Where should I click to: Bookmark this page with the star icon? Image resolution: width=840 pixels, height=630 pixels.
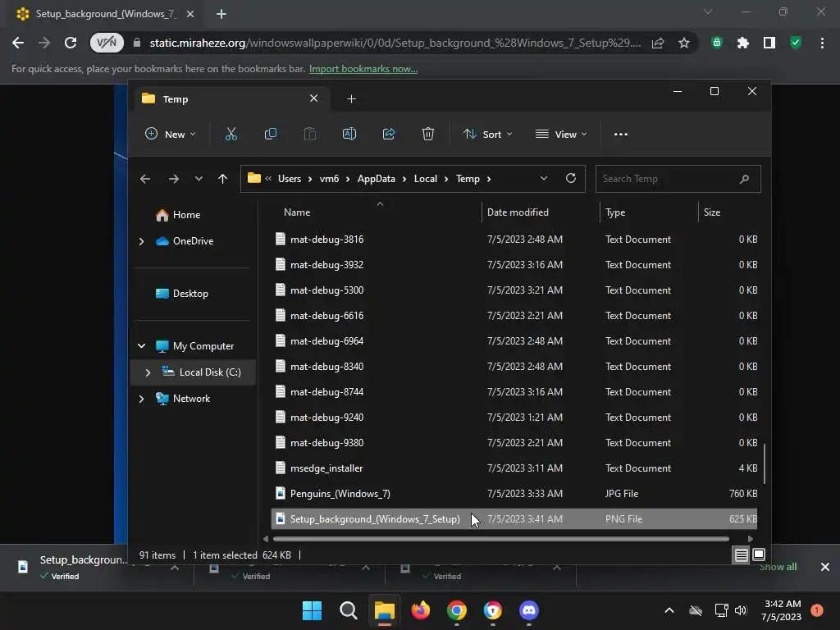coord(683,43)
